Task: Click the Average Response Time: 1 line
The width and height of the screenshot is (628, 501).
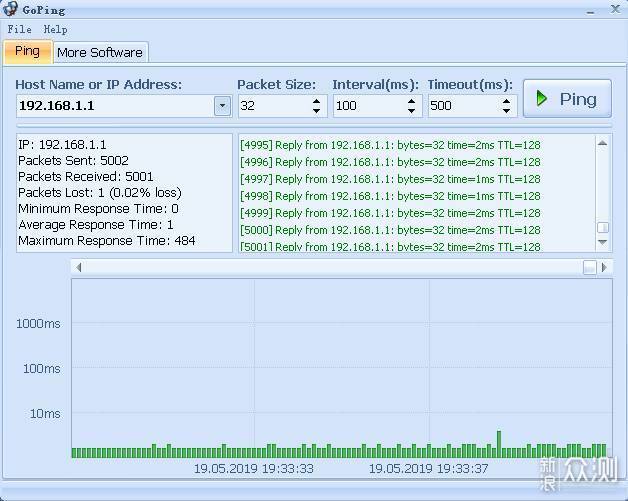Action: (x=96, y=225)
